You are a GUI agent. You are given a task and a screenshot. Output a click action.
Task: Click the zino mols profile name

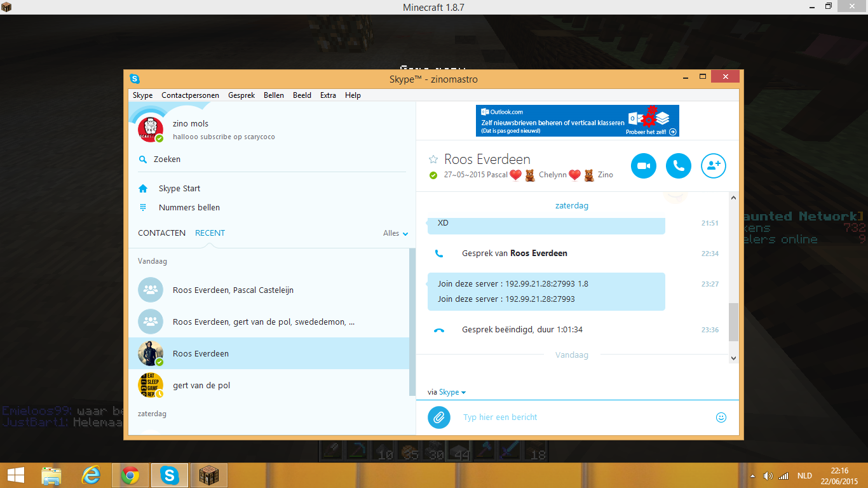tap(191, 124)
